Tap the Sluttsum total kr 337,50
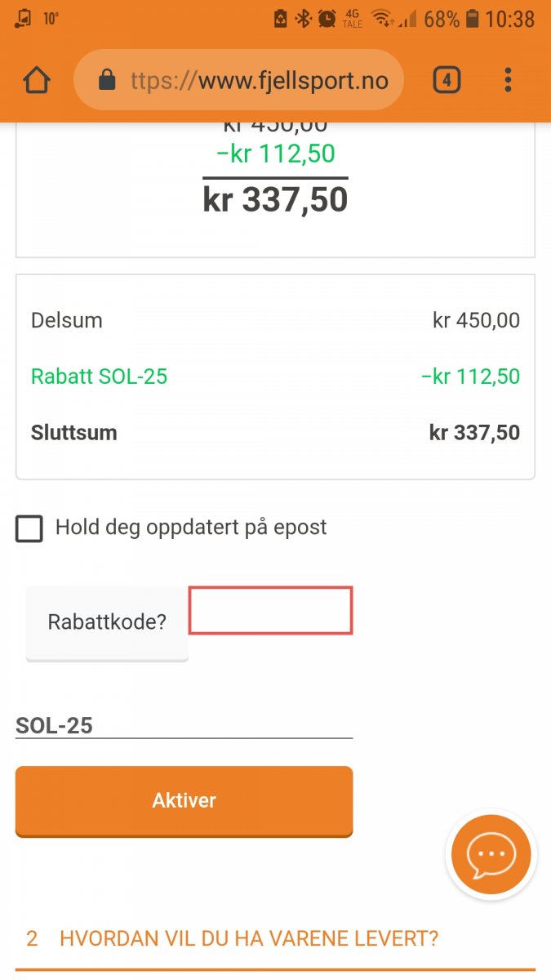Viewport: 551px width, 980px height. [473, 432]
